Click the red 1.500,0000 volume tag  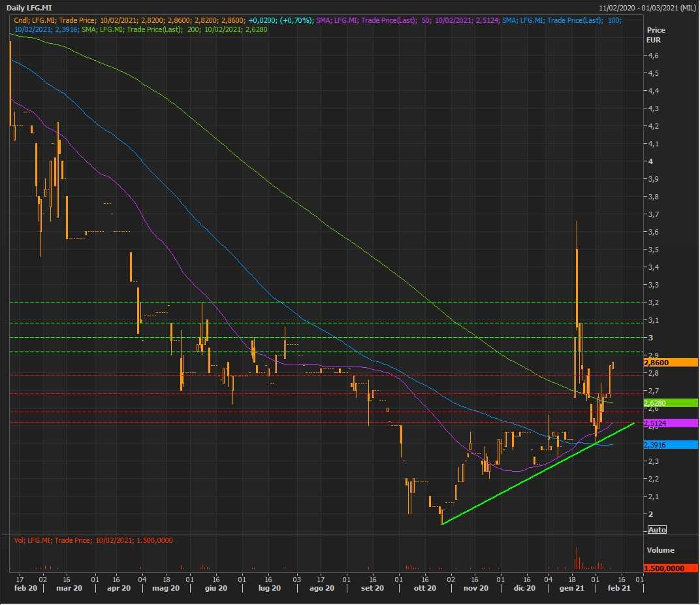670,568
